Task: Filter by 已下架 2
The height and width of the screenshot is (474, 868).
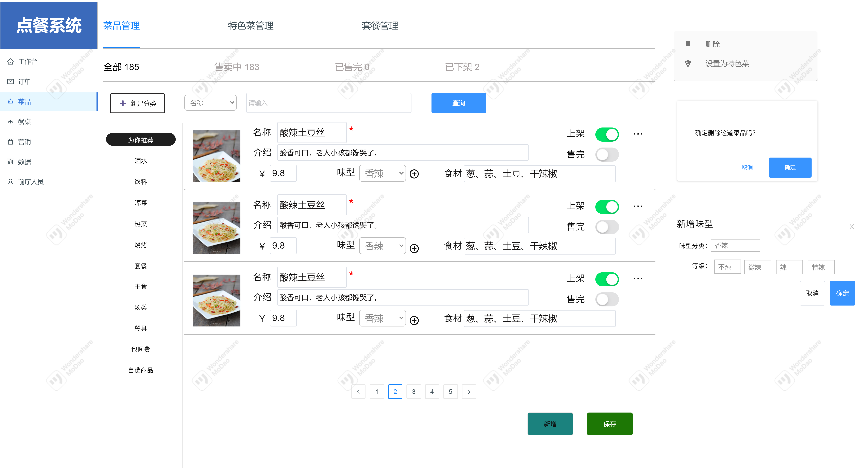Action: click(x=462, y=67)
